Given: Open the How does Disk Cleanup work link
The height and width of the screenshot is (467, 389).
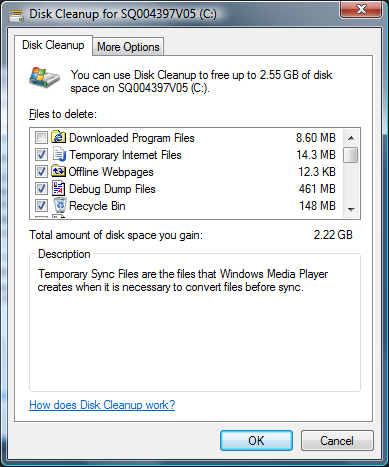Looking at the screenshot, I should pyautogui.click(x=102, y=405).
